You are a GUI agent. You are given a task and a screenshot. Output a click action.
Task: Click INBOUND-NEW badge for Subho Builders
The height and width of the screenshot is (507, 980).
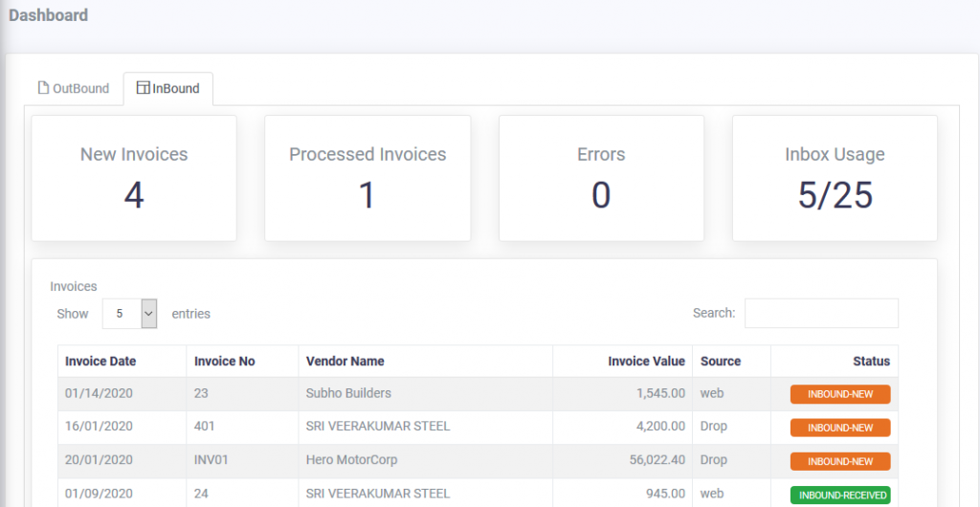click(x=840, y=395)
